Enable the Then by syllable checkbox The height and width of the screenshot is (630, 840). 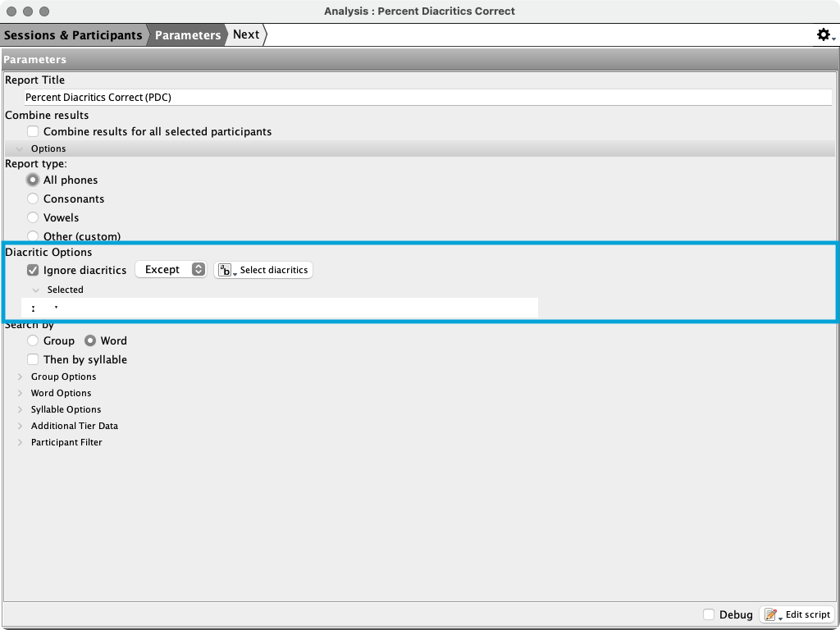(33, 359)
